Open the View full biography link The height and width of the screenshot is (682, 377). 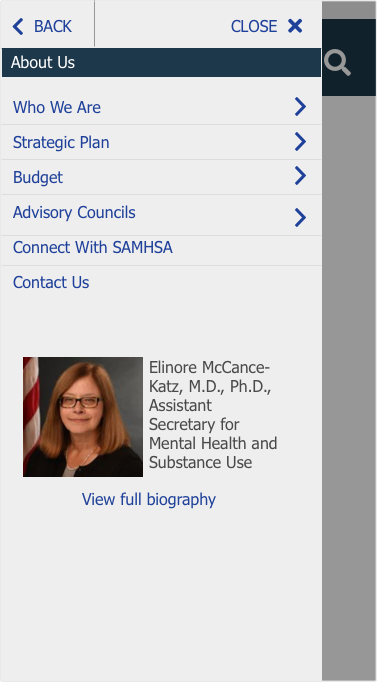tap(149, 499)
